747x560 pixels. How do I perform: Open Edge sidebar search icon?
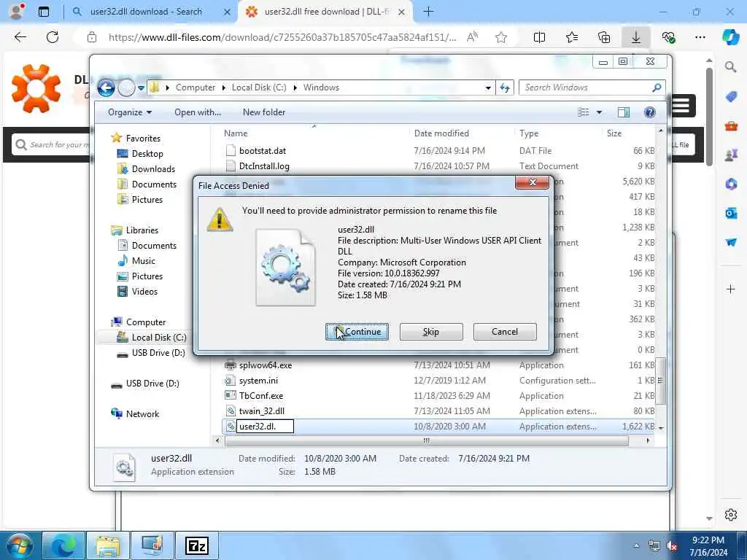click(731, 66)
